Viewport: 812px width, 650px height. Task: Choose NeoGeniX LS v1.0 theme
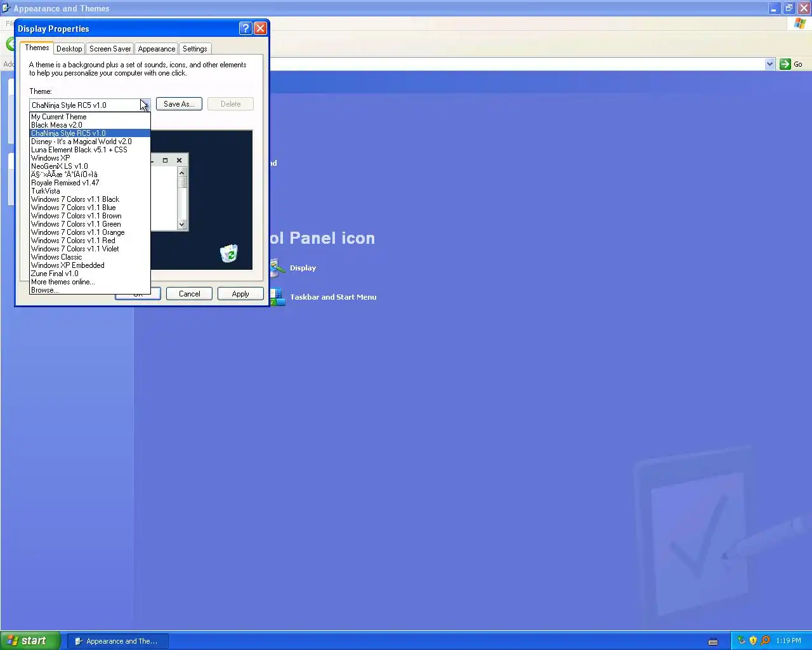tap(89, 166)
